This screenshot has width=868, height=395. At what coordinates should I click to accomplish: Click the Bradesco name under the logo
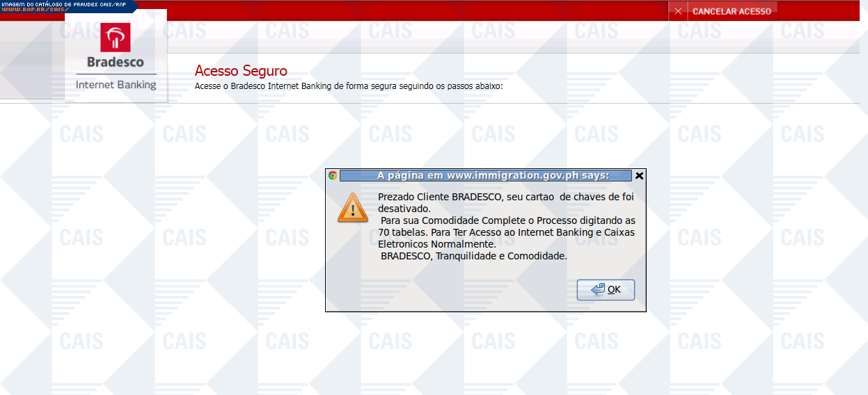pyautogui.click(x=116, y=62)
